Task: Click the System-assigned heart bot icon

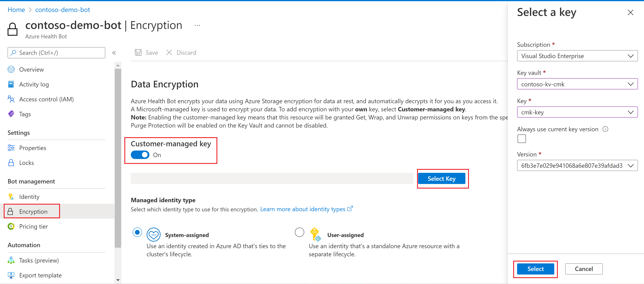Action: (x=153, y=234)
